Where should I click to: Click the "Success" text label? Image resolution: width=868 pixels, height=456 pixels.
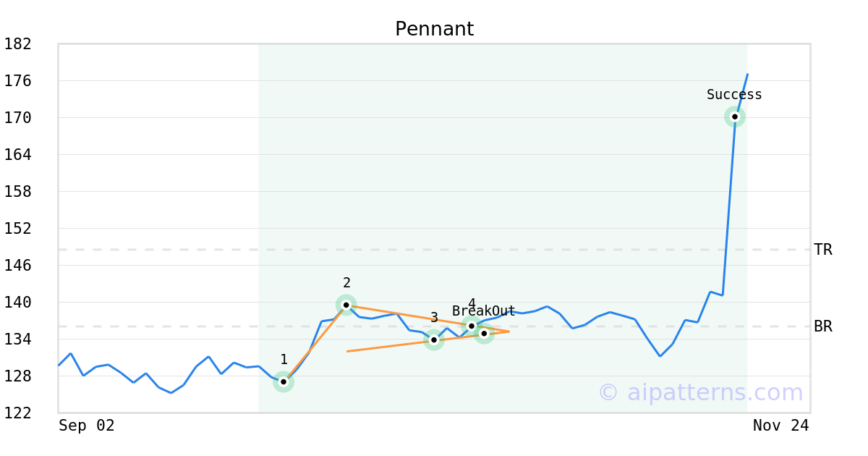click(x=734, y=95)
